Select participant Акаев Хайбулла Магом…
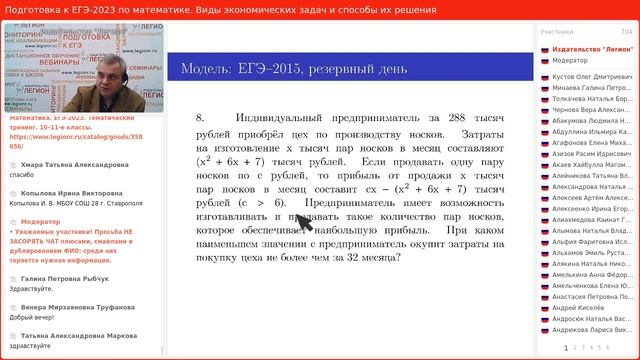The image size is (640, 360). coord(591,165)
